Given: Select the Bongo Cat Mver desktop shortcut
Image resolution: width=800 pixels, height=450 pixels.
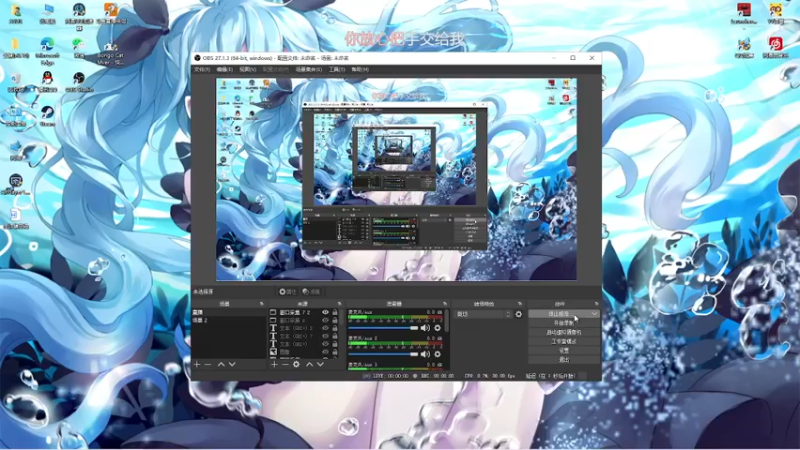Looking at the screenshot, I should pos(110,52).
